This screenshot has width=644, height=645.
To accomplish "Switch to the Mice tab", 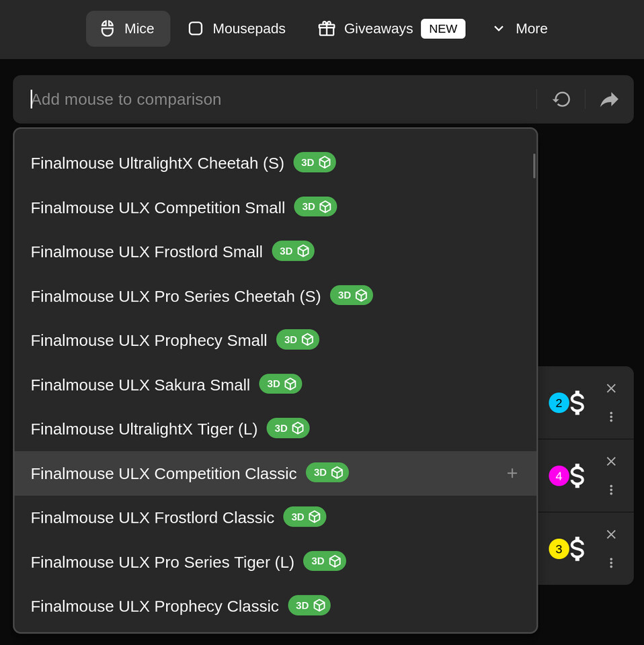I will (x=128, y=28).
